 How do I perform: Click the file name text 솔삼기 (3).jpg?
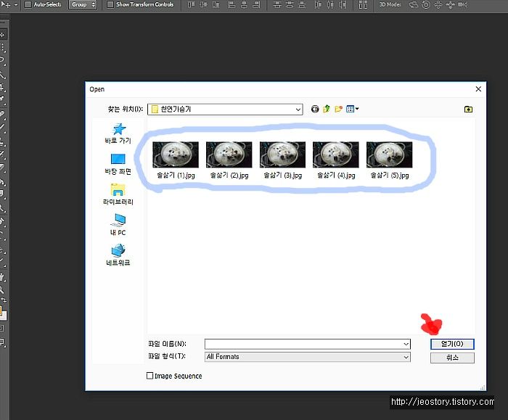[x=283, y=176]
